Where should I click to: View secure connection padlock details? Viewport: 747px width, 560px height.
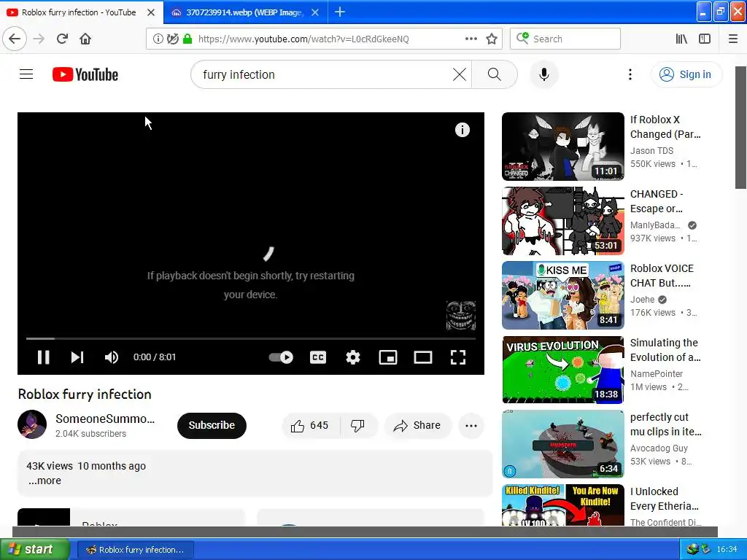187,39
